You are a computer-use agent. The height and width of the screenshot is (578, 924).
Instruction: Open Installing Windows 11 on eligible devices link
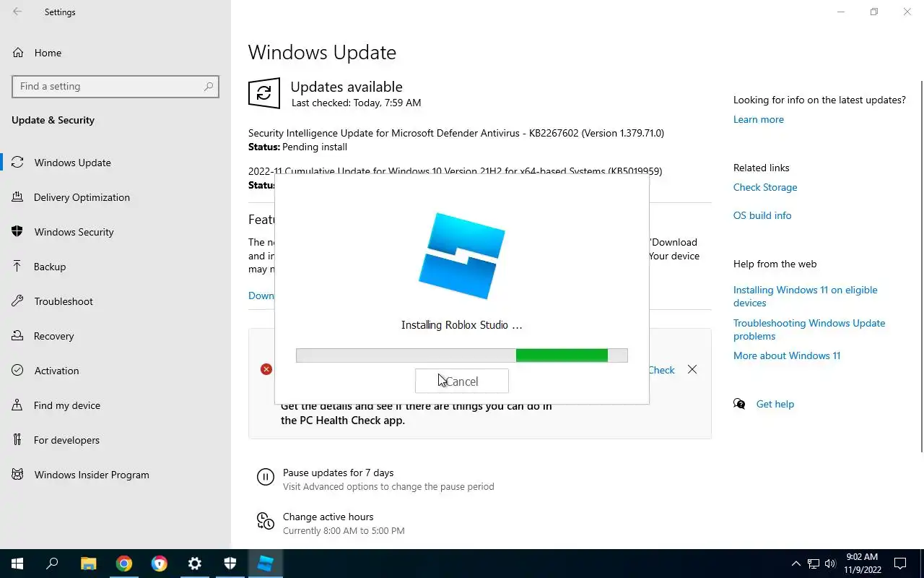pos(806,296)
